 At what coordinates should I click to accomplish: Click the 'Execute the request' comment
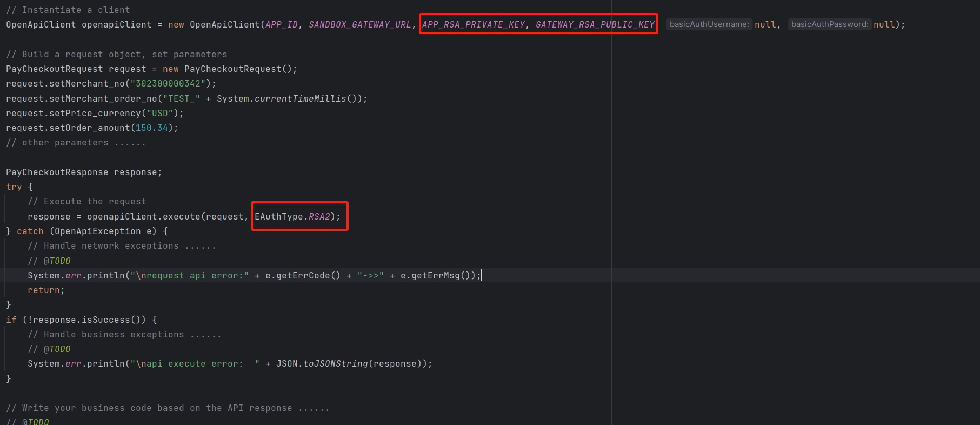87,201
